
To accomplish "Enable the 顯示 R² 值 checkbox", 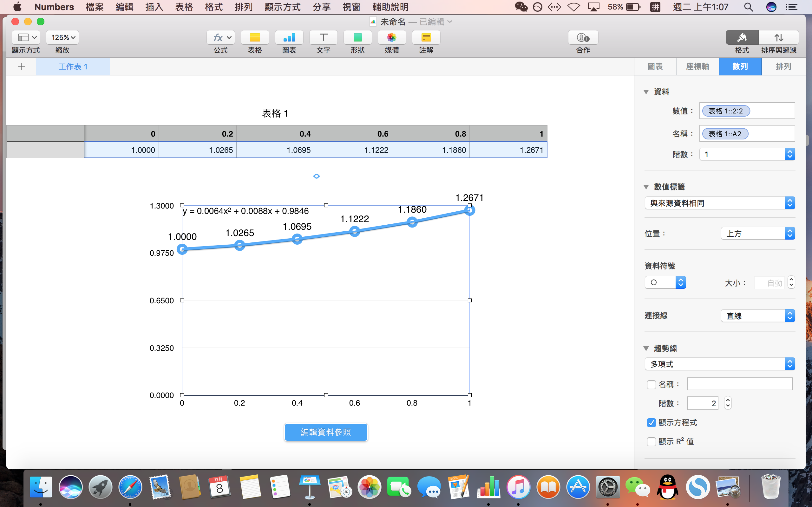I will 651,442.
